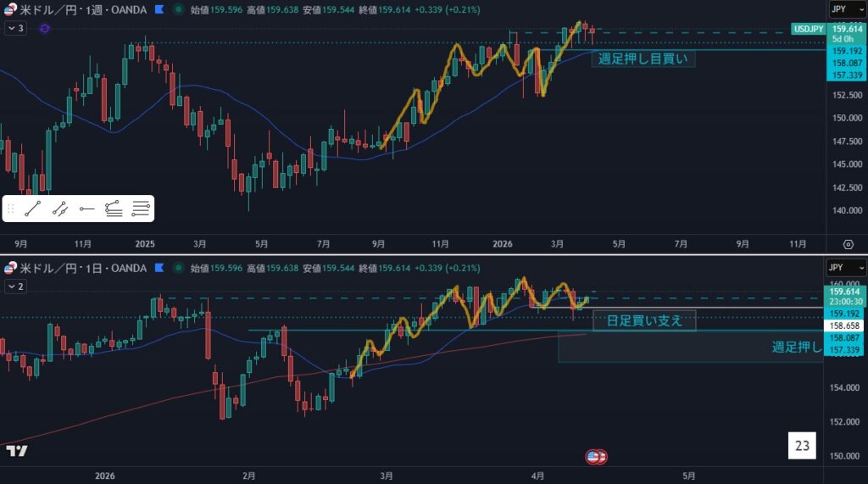868x484 pixels.
Task: Click the blue flag icon on weekly chart
Action: click(x=158, y=9)
